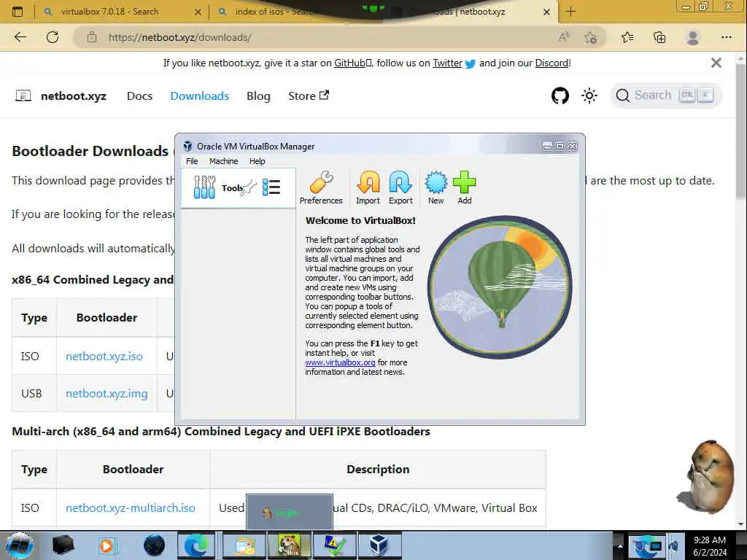This screenshot has height=560, width=747.
Task: Join the Discord link in banner
Action: 551,63
